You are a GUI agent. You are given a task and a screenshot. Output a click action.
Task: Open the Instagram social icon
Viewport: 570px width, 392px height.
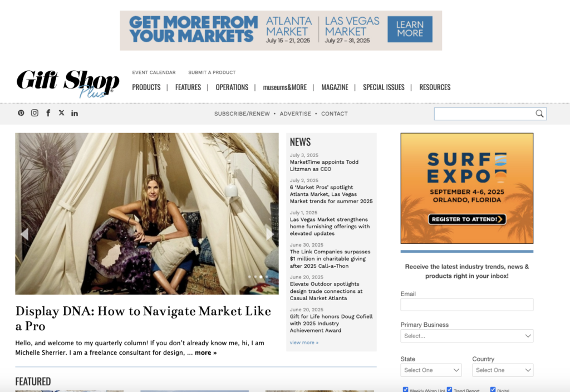[35, 113]
